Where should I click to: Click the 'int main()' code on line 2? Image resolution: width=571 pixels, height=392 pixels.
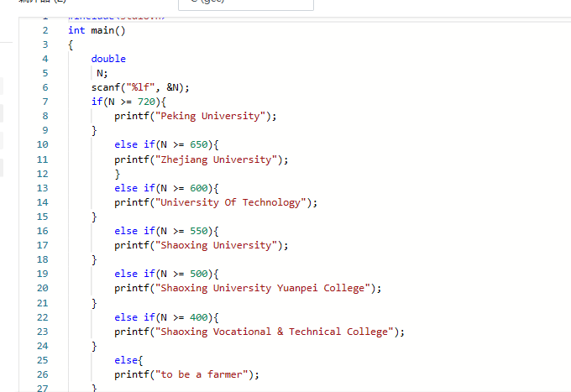pos(97,30)
